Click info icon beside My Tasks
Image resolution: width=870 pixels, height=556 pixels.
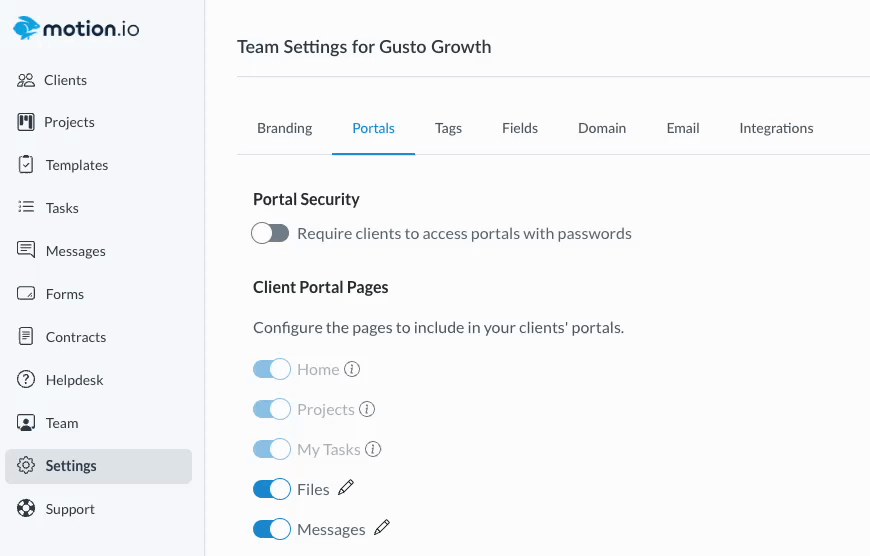click(x=373, y=449)
